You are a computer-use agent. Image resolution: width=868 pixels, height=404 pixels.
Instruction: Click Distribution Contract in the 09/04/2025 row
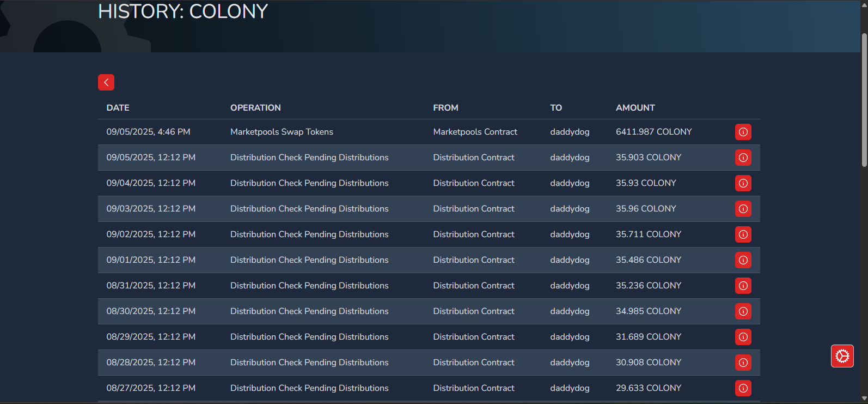[474, 183]
